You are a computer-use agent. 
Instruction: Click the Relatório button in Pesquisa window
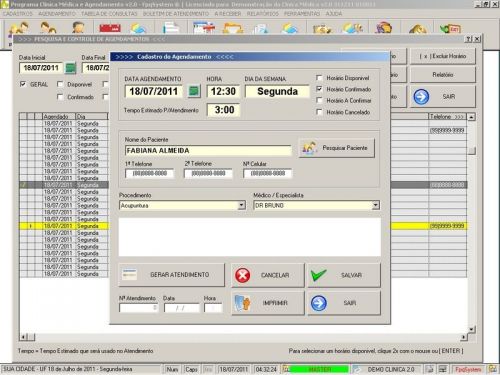[443, 75]
